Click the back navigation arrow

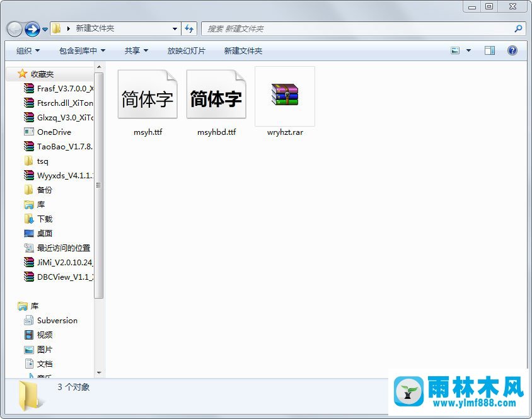[15, 29]
